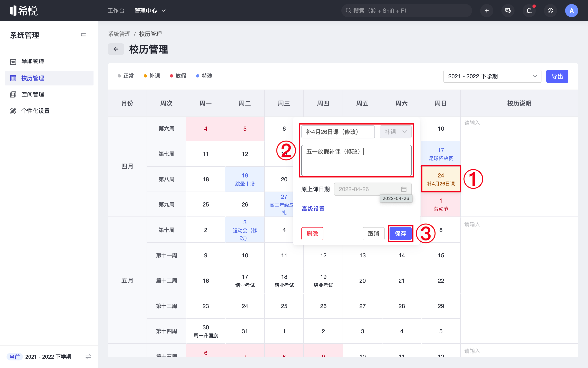Click the switch semester arrows icon
Image resolution: width=588 pixels, height=368 pixels.
[x=88, y=357]
